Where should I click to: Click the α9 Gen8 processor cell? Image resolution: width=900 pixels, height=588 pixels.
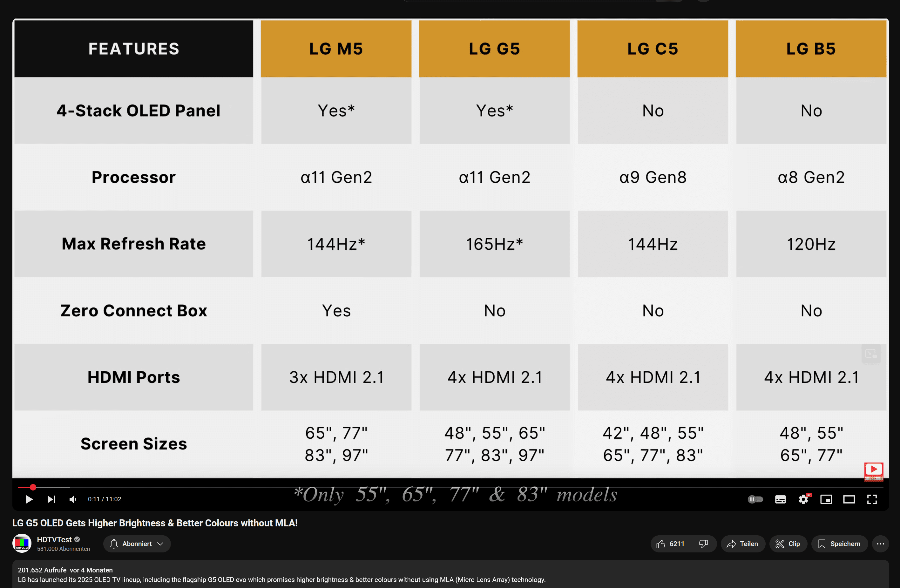coord(653,177)
